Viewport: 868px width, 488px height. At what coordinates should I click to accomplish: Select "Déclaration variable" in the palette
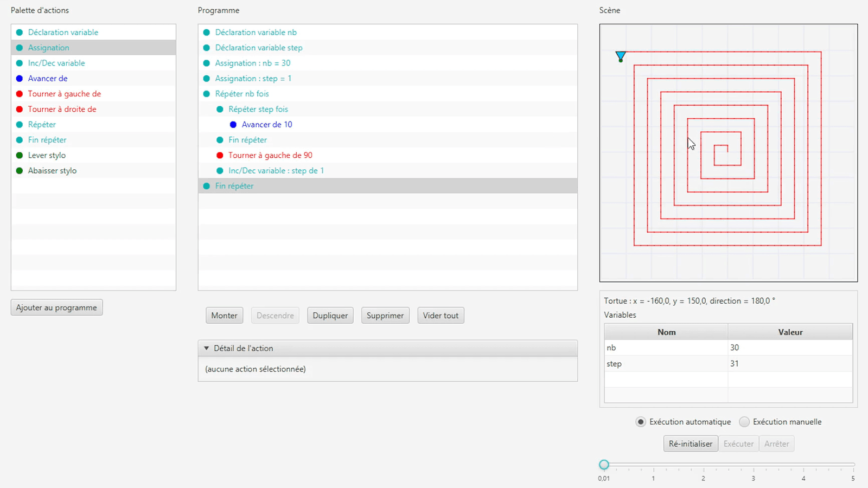coord(63,32)
